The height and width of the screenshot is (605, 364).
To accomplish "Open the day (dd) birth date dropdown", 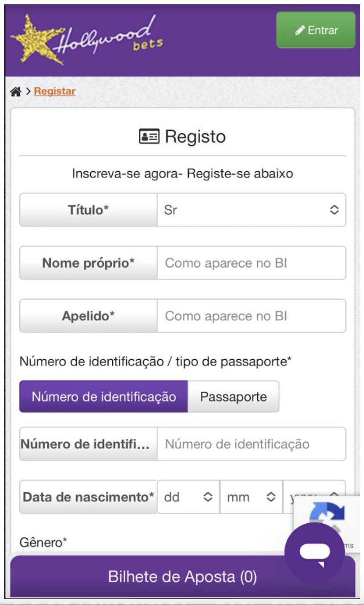I will coord(188,497).
